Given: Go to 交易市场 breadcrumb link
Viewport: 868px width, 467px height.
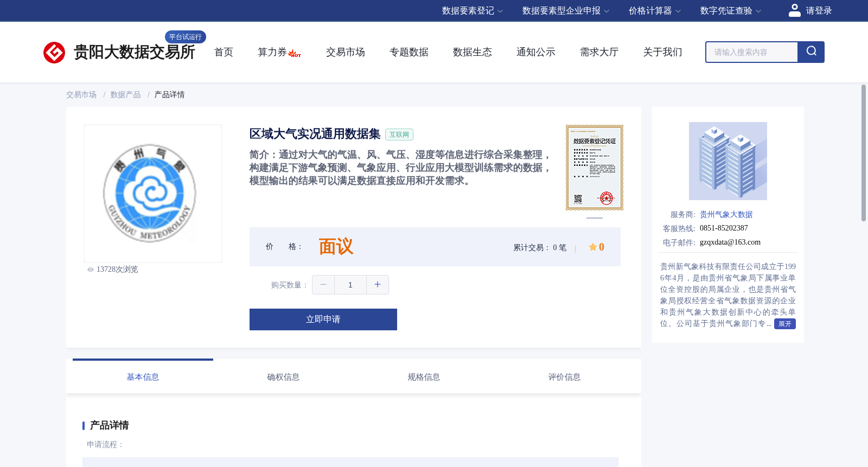Looking at the screenshot, I should [81, 95].
